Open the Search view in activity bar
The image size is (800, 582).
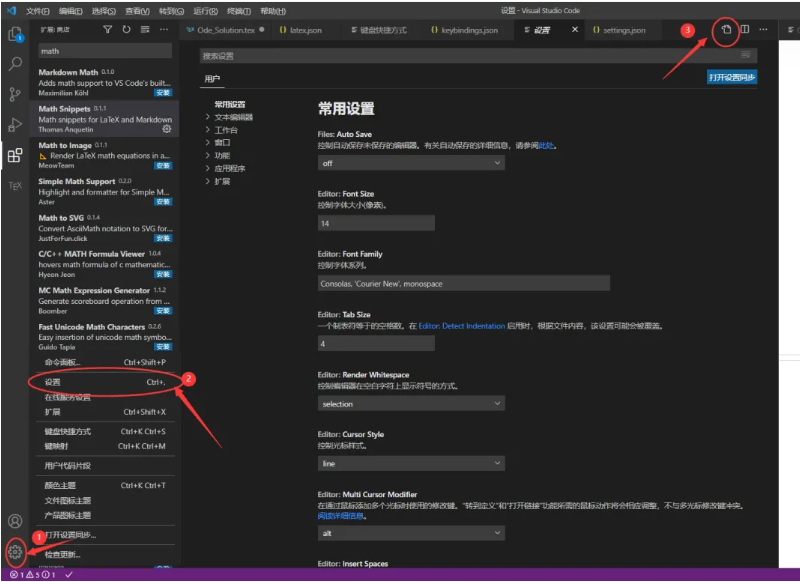pos(15,64)
